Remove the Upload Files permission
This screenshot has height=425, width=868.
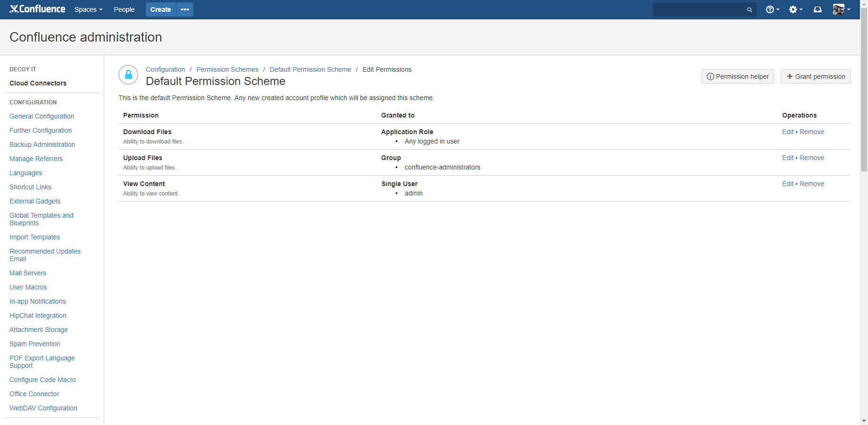click(811, 158)
